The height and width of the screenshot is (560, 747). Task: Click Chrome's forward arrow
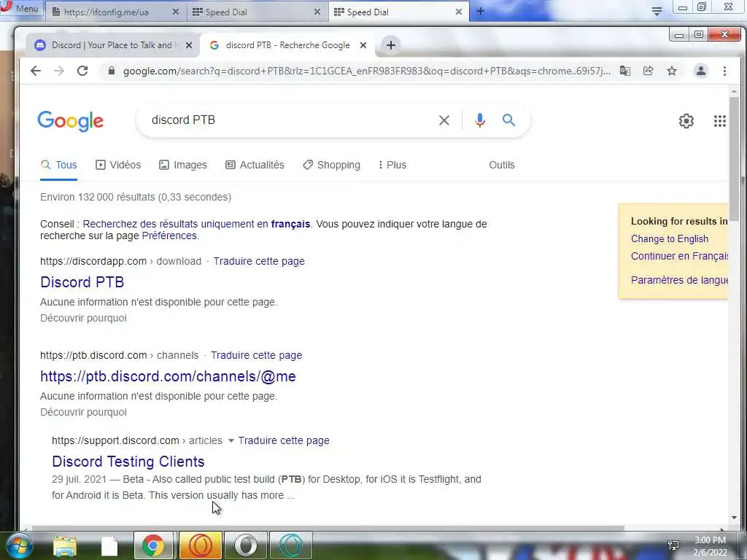tap(59, 71)
